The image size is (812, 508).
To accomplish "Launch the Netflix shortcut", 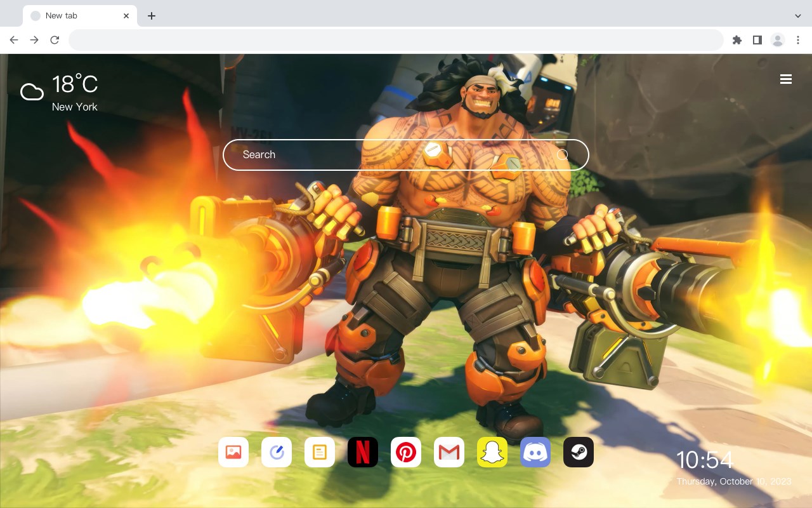I will (x=363, y=452).
